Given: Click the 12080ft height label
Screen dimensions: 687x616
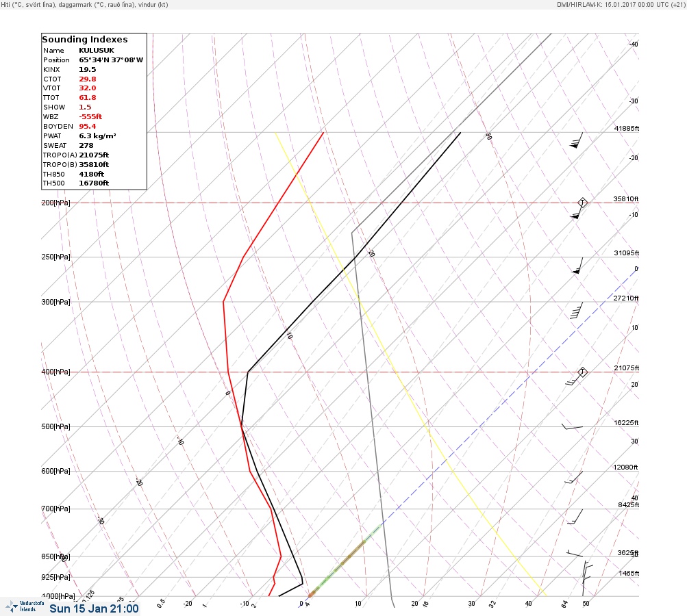Looking at the screenshot, I should pyautogui.click(x=625, y=467).
